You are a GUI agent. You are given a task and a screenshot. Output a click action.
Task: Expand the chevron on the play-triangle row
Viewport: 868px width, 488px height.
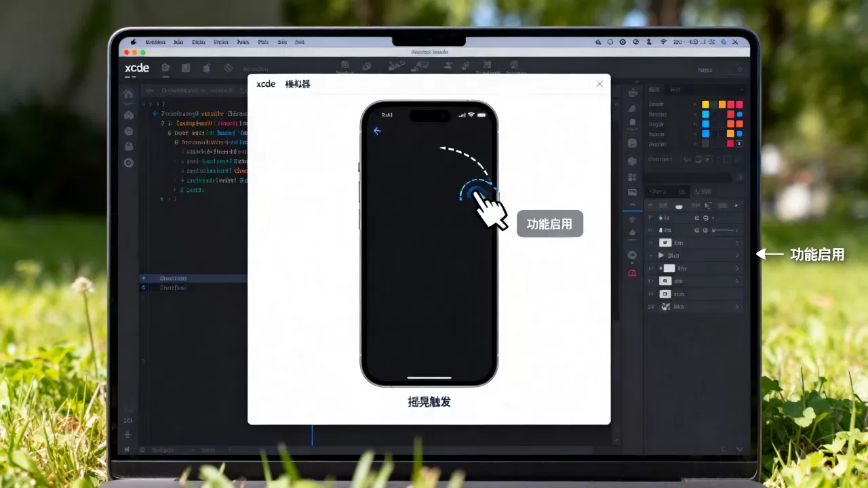point(737,256)
